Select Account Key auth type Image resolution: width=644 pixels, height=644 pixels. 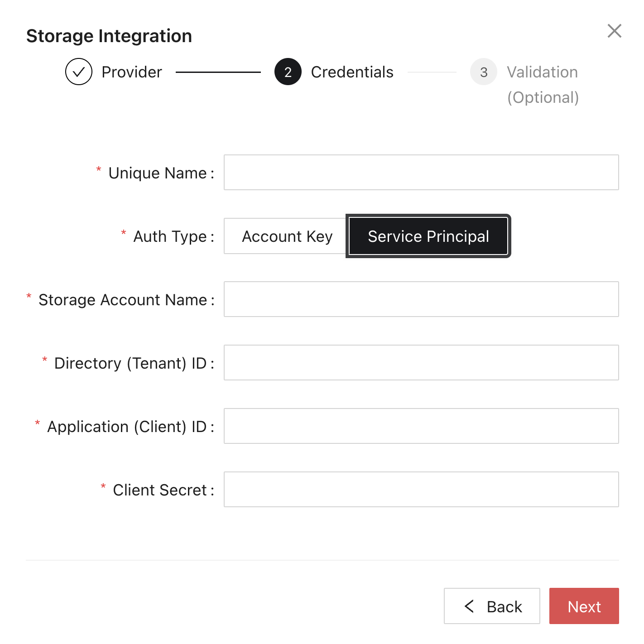click(287, 236)
